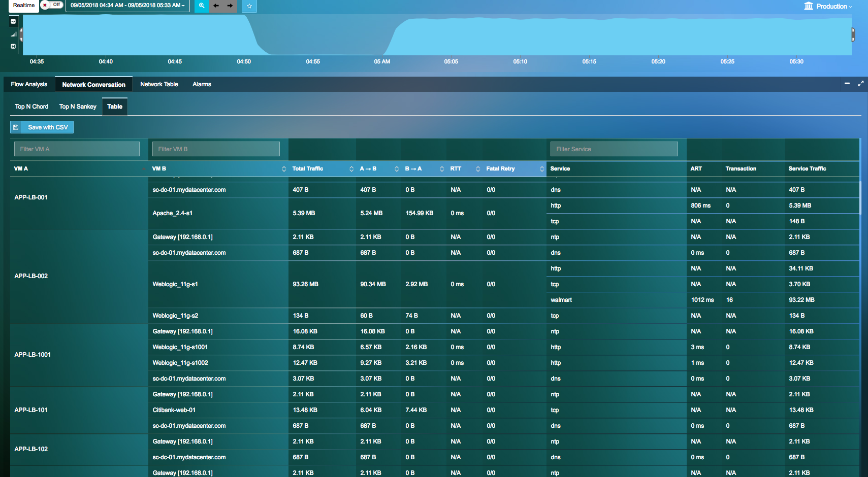
Task: Select the envelope icon in the left sidebar
Action: (x=13, y=21)
